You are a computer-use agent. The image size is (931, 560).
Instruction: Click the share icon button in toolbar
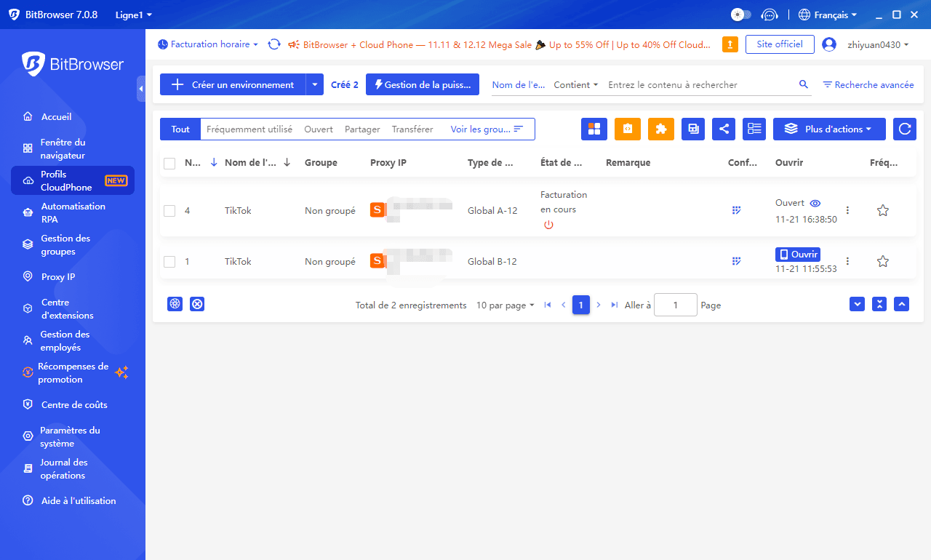[724, 129]
